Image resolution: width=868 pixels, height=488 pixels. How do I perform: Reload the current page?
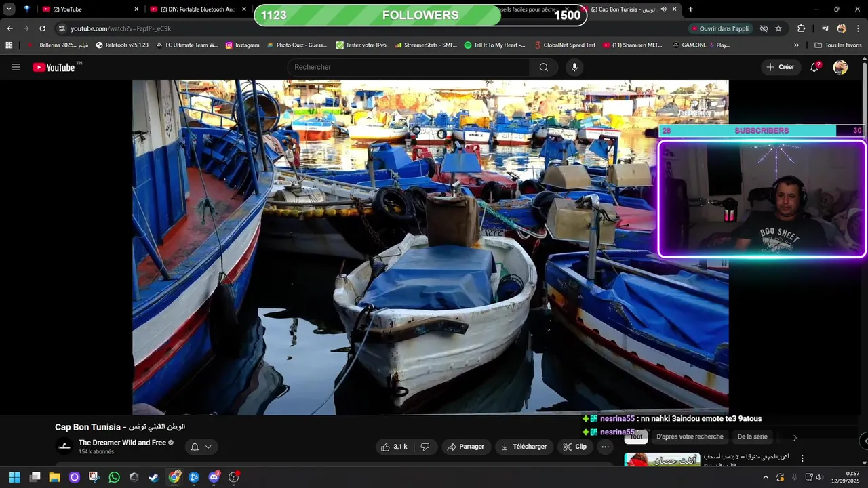(43, 28)
